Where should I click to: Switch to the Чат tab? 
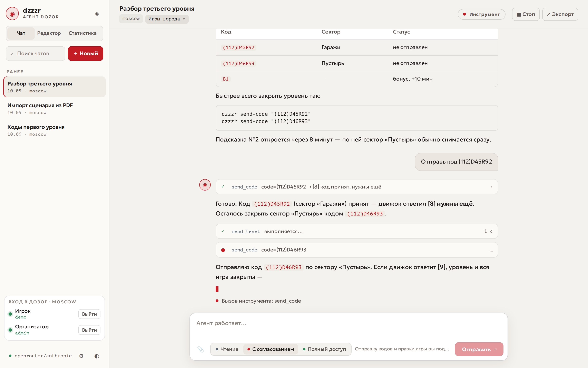(x=21, y=33)
